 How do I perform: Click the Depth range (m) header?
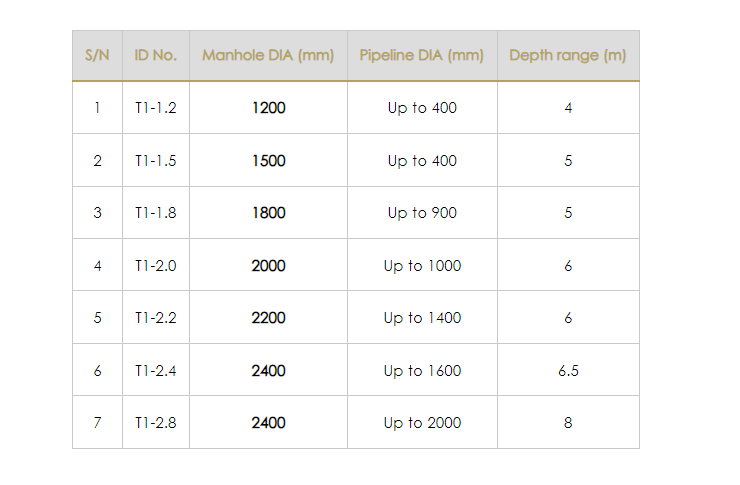[x=568, y=55]
